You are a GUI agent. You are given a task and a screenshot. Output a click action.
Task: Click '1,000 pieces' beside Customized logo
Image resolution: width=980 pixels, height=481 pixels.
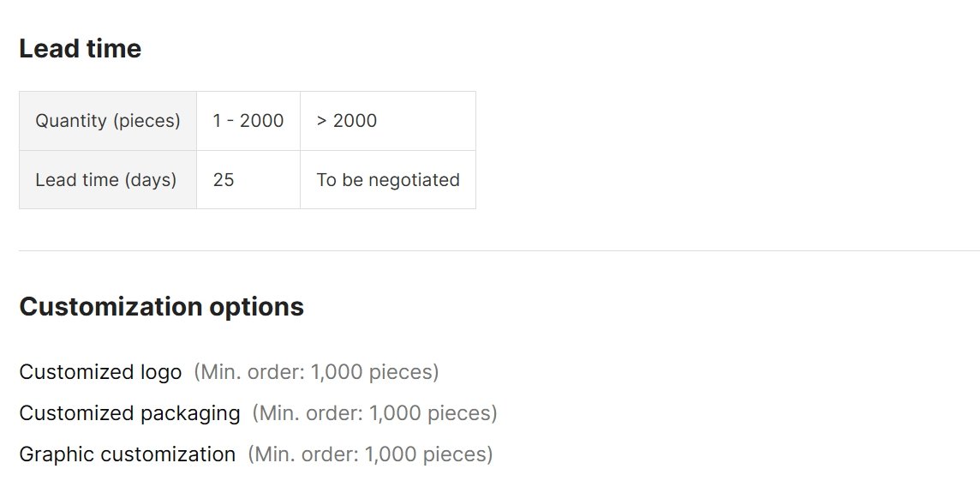[371, 372]
